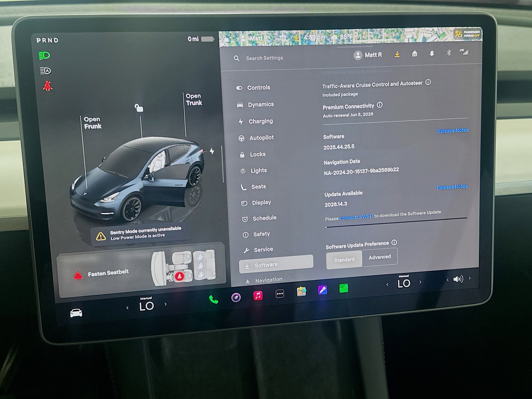The height and width of the screenshot is (399, 532).
Task: Tap the search magnifier icon
Action: click(237, 58)
